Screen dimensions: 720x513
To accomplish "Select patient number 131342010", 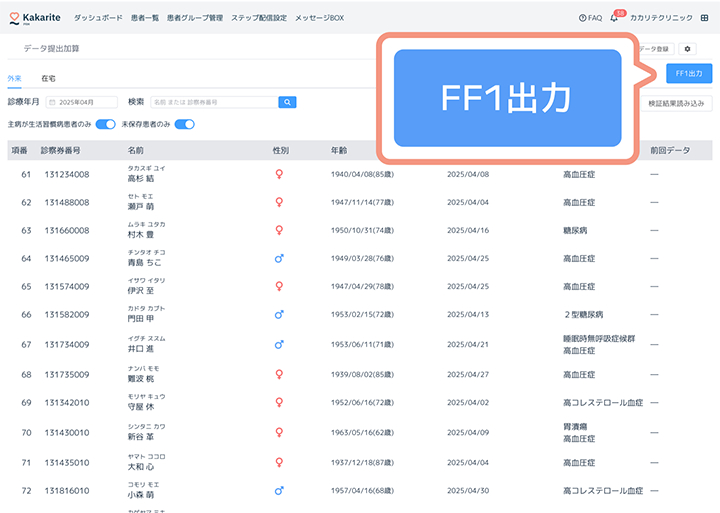I will pos(67,403).
